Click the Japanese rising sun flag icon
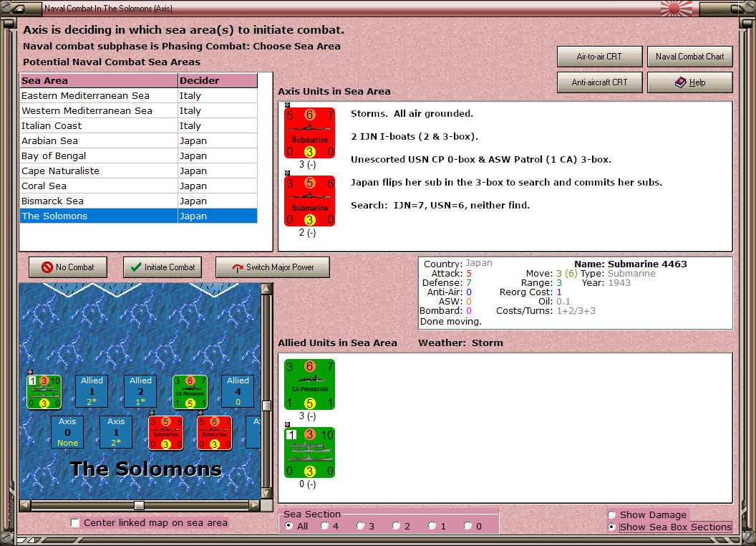This screenshot has width=756, height=546. (x=677, y=8)
